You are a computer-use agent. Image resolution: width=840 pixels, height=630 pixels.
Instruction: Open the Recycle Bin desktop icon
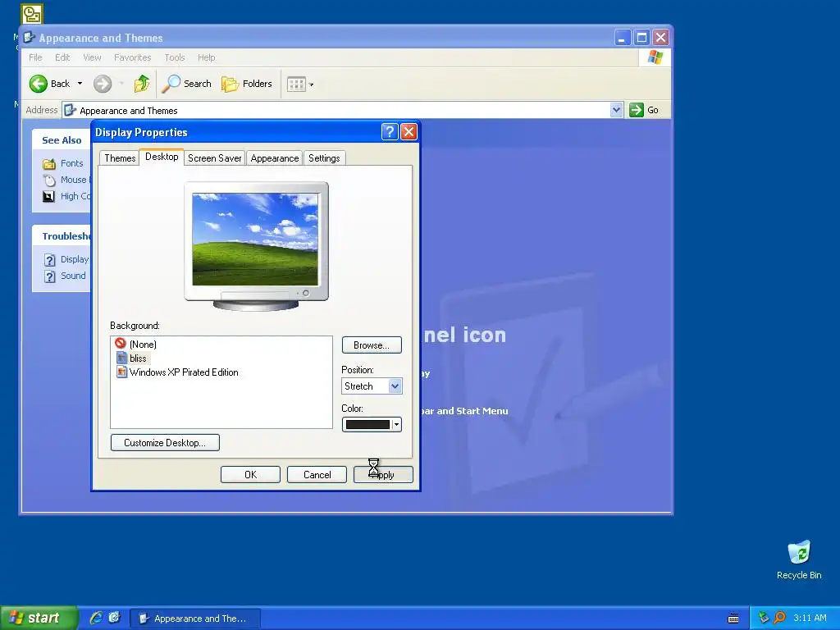click(799, 560)
